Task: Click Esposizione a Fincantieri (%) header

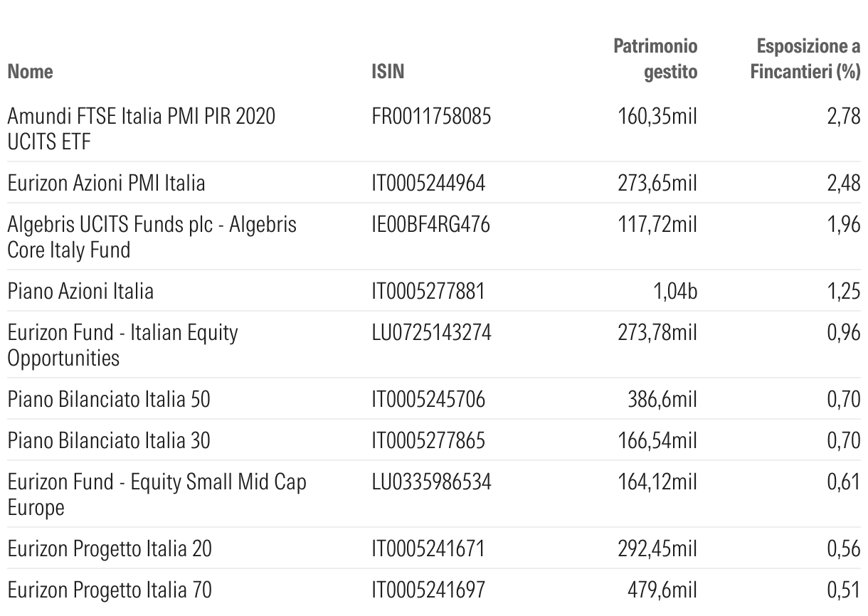Action: click(x=806, y=59)
